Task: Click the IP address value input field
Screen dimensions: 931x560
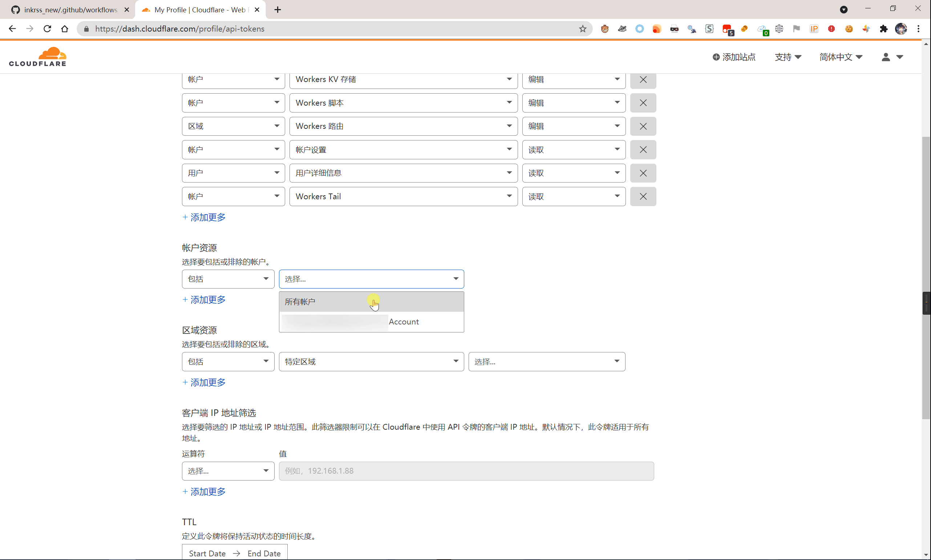Action: click(466, 471)
